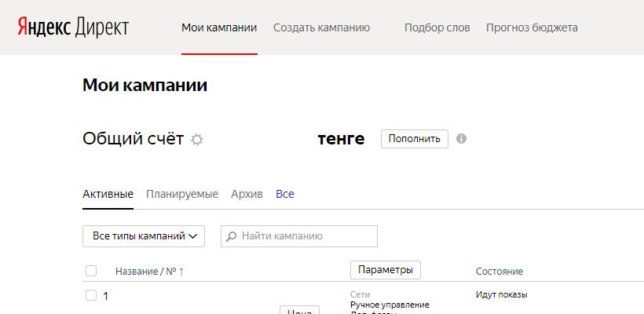Toggle the select-all campaigns checkbox
The image size is (644, 314).
(91, 271)
